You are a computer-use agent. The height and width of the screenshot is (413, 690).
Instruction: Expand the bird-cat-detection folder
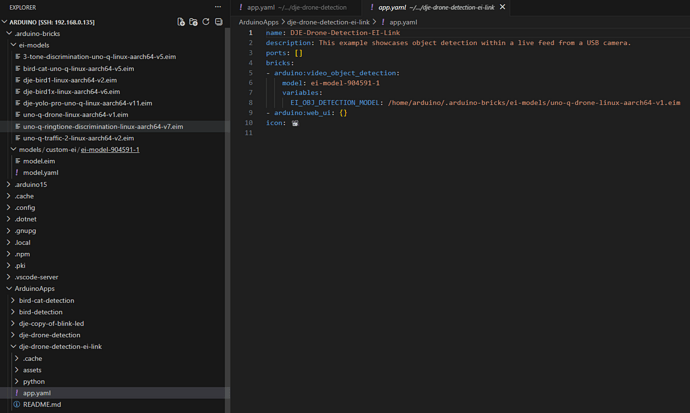13,300
